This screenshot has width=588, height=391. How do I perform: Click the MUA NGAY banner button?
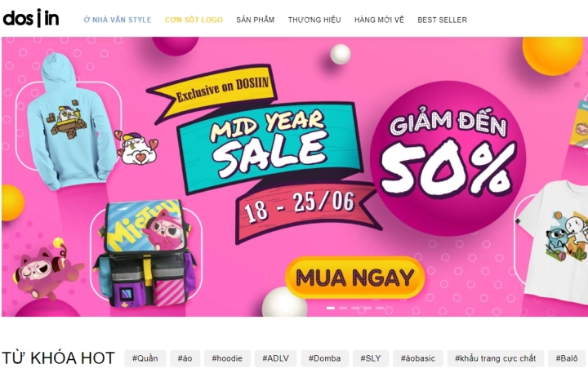(x=354, y=278)
